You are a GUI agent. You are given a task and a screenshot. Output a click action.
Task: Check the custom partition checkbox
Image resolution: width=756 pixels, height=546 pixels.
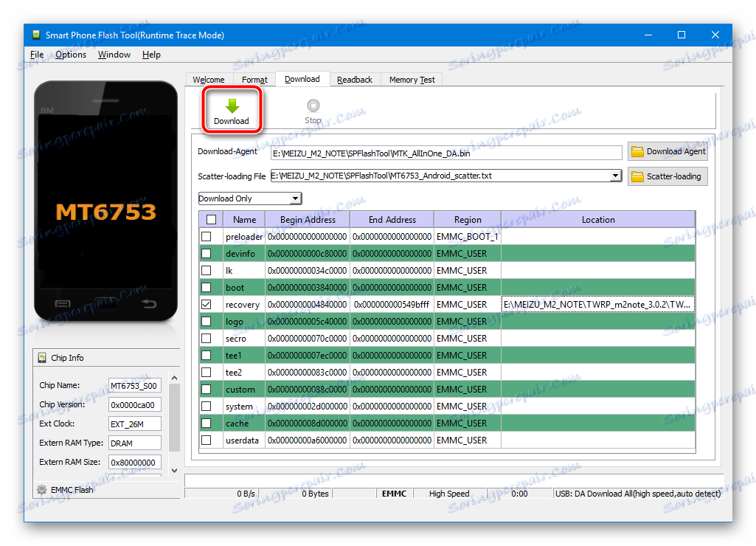tap(207, 390)
